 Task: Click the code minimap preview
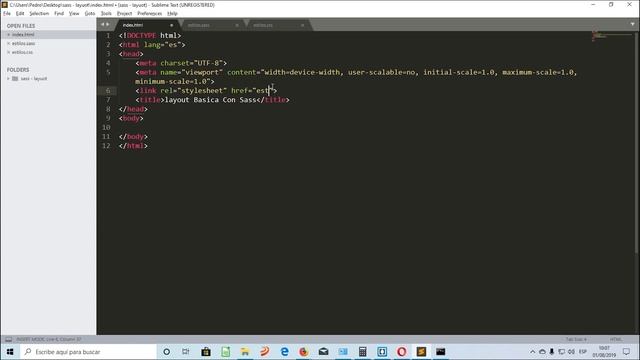coord(611,37)
